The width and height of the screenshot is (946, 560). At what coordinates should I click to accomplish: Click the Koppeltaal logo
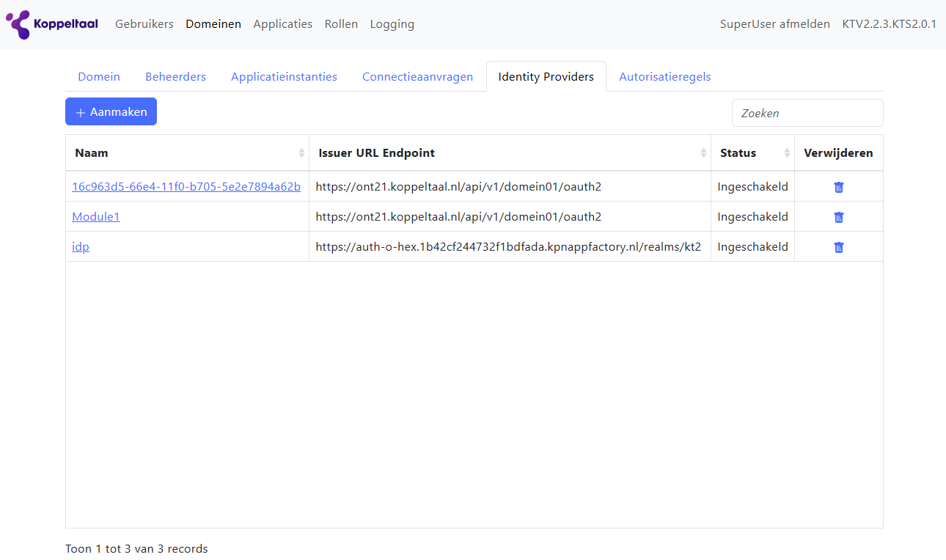[x=52, y=24]
